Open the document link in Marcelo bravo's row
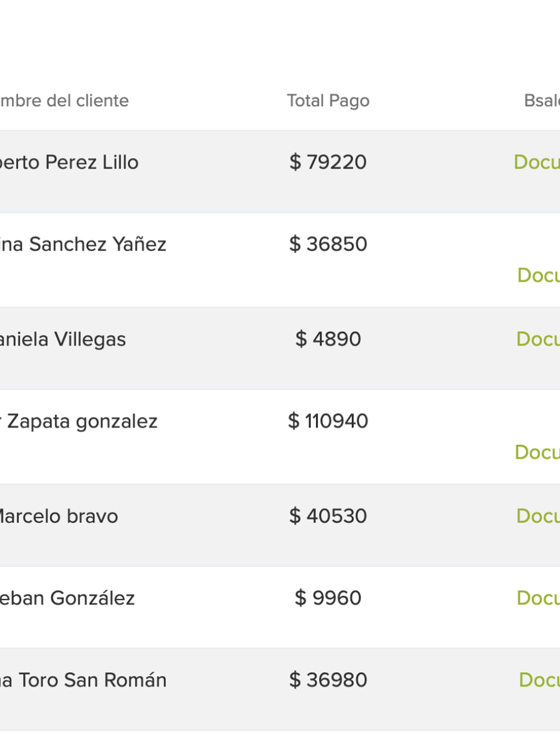The height and width of the screenshot is (747, 560). click(538, 516)
